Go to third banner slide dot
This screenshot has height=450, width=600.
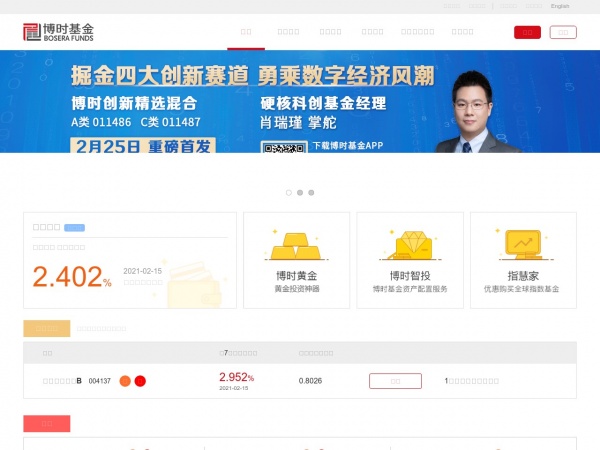311,192
